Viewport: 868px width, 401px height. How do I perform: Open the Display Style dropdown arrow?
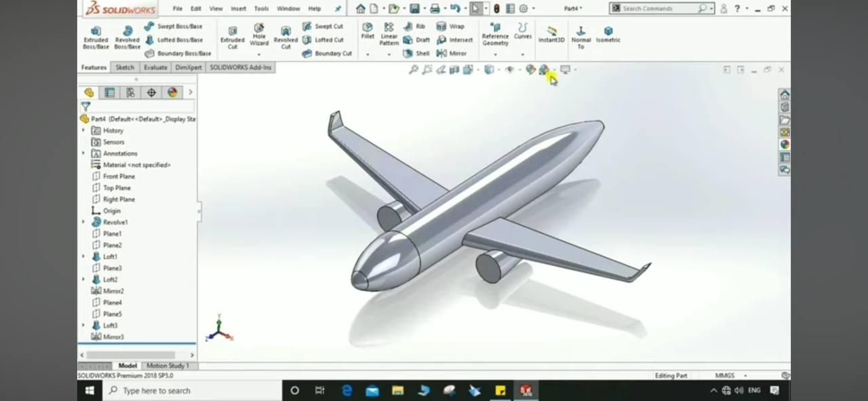tap(500, 69)
